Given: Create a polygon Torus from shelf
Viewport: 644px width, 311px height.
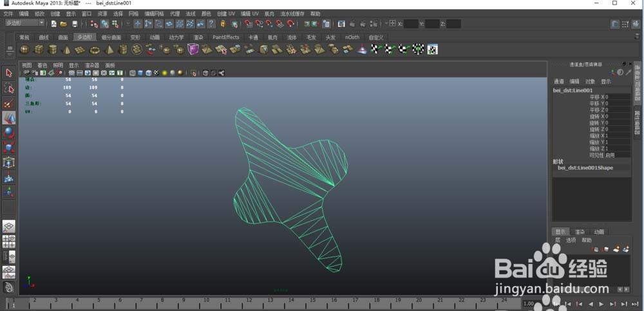Looking at the screenshot, I should [95, 50].
